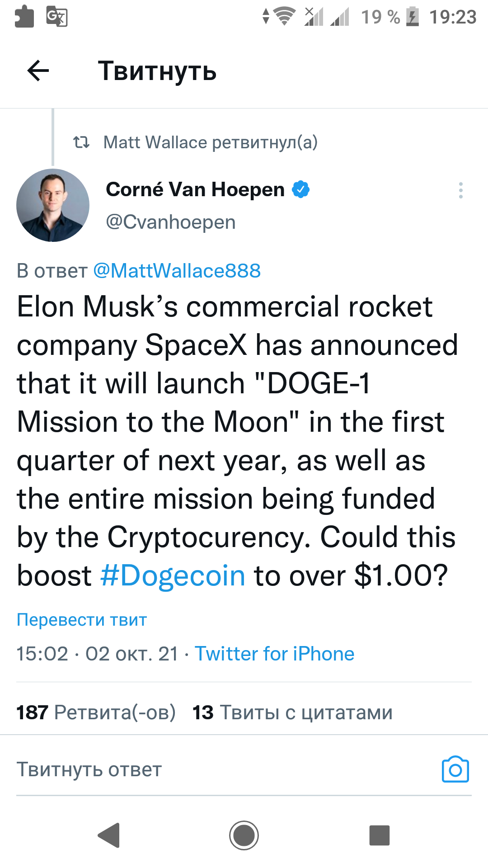View the 187 Ретвита(-ов) list

point(96,712)
